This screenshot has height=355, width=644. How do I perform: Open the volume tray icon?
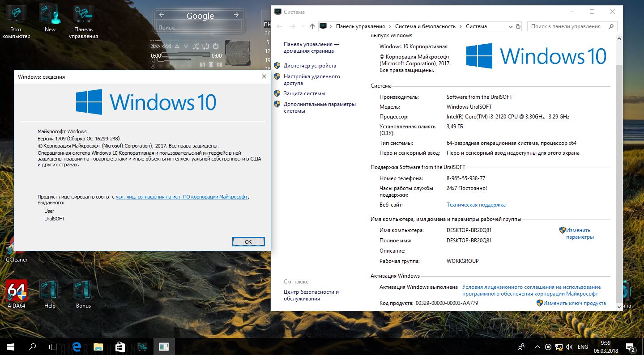pos(569,347)
